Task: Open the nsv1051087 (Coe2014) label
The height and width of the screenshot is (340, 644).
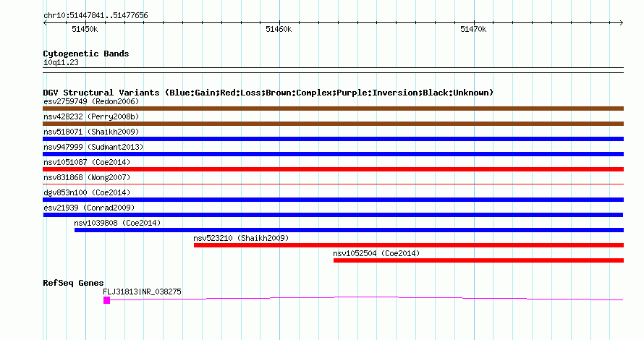Action: pos(87,162)
